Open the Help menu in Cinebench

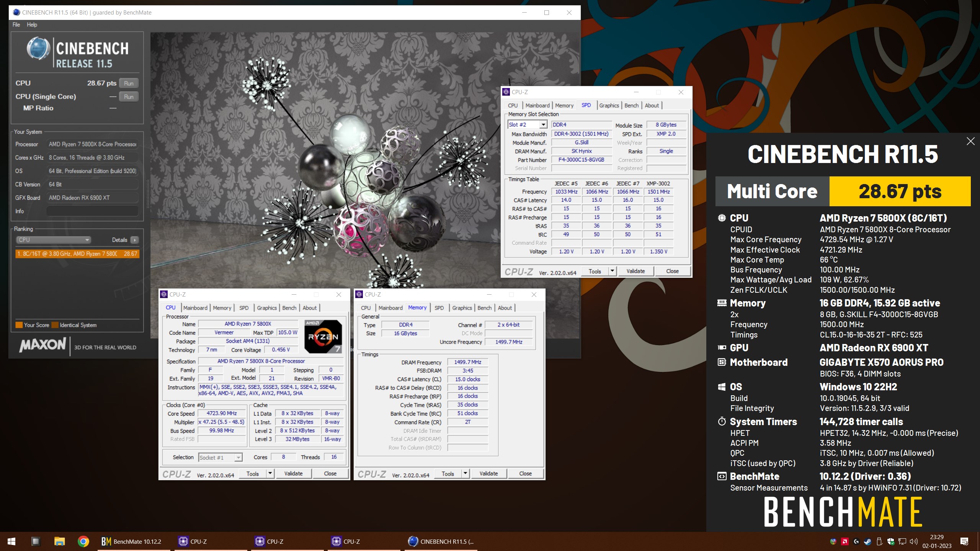click(32, 24)
